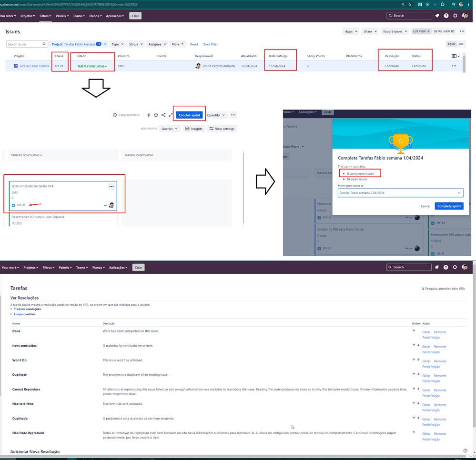Screen dimensions: 476x460
Task: Click Remover for the Duplicate resolution
Action: (440, 376)
